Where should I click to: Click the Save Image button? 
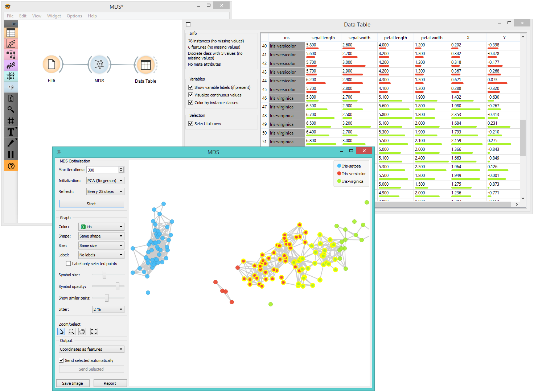point(73,383)
